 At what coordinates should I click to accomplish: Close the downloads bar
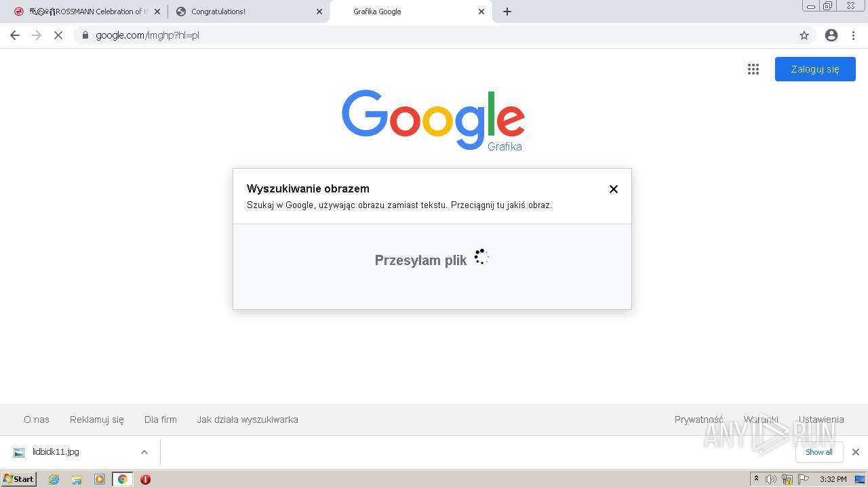coord(856,452)
